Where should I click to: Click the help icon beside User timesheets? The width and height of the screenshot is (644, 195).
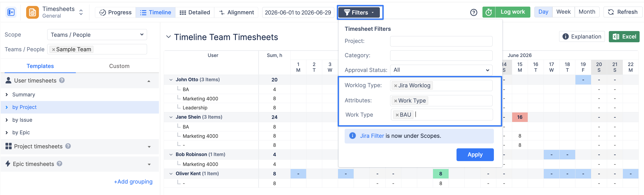coord(62,80)
